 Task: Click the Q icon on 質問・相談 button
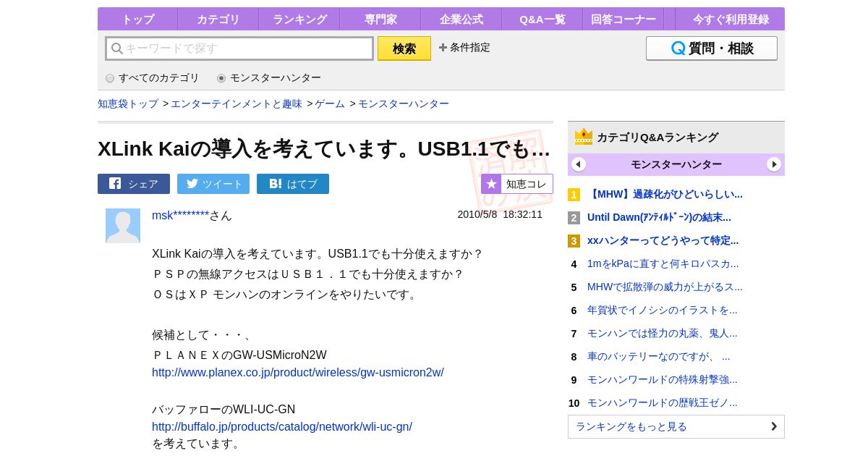[678, 48]
